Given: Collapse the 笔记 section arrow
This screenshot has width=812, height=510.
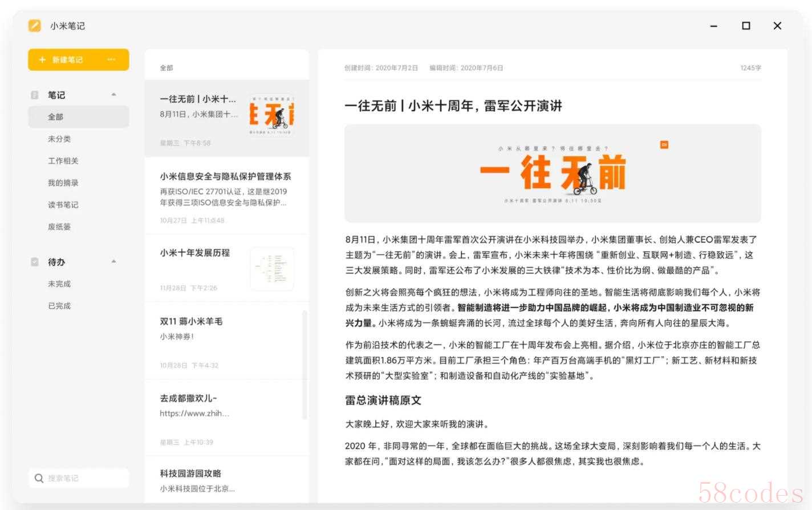Looking at the screenshot, I should click(114, 95).
